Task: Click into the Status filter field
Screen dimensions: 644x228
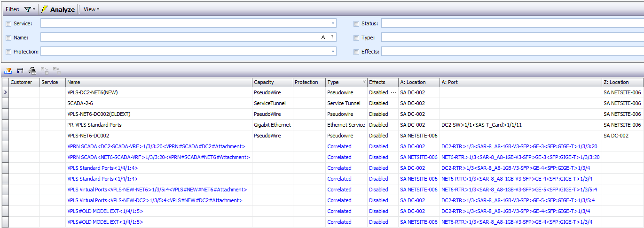Action: pyautogui.click(x=512, y=23)
